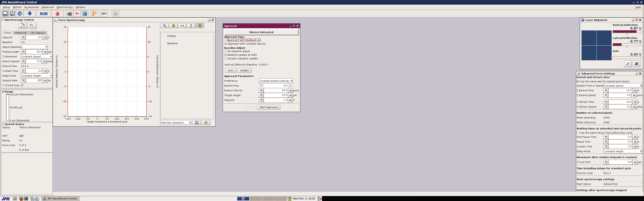The image size is (644, 201).
Task: Open Z Movement Constant Speed dropdown
Action: point(36,57)
